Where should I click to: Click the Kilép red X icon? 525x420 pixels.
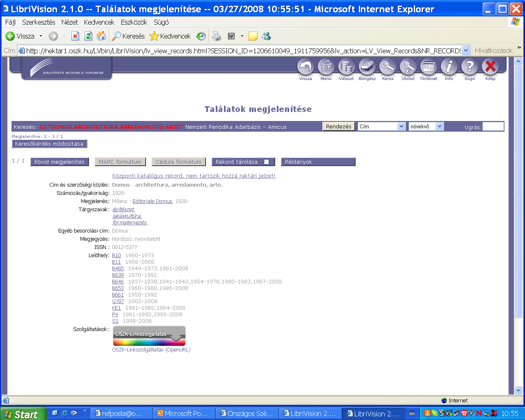pos(490,67)
